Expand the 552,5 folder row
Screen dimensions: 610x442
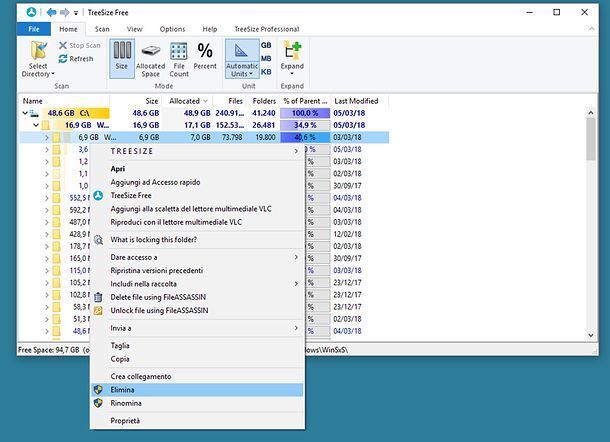(x=46, y=198)
